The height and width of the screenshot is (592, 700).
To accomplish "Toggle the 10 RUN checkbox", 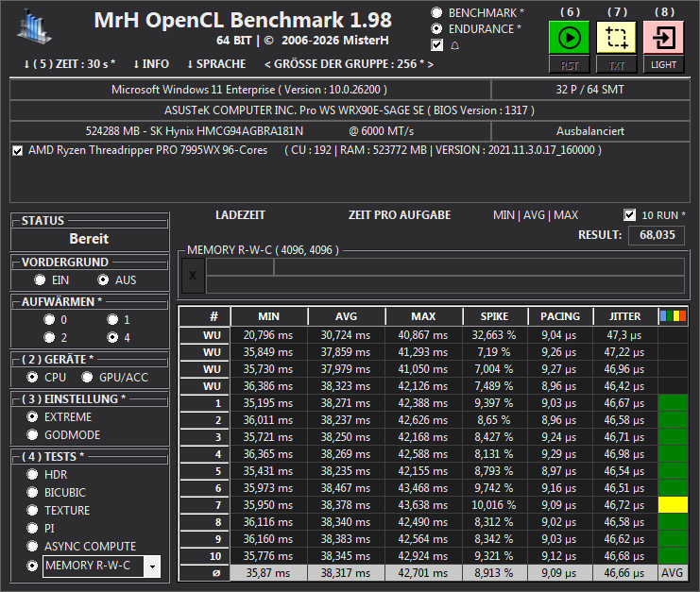I will coord(629,215).
